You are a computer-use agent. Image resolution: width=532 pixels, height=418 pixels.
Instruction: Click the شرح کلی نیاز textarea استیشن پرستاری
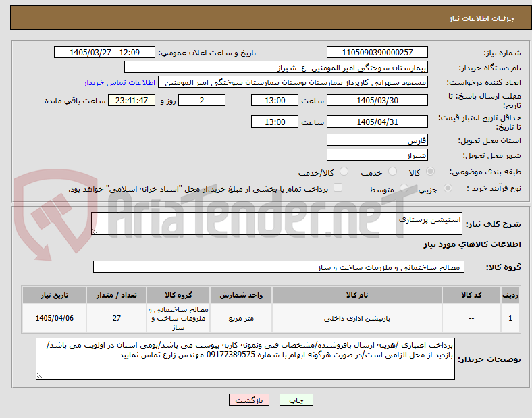pyautogui.click(x=277, y=224)
